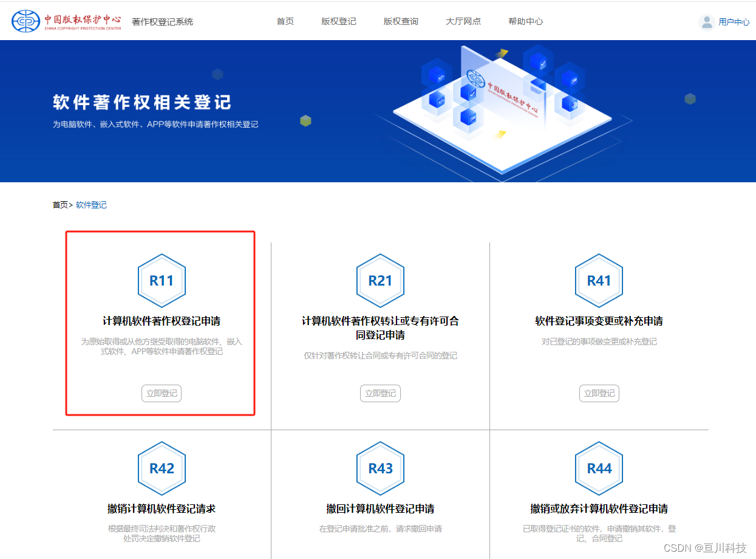Viewport: 756px width, 559px height.
Task: Go to 用户中心 link
Action: click(x=734, y=22)
